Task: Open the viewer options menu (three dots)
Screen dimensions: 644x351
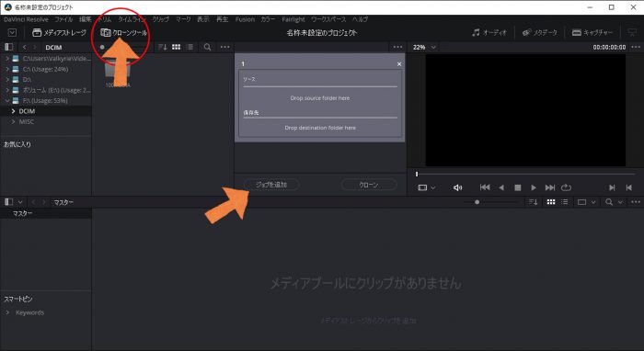Action: 636,47
